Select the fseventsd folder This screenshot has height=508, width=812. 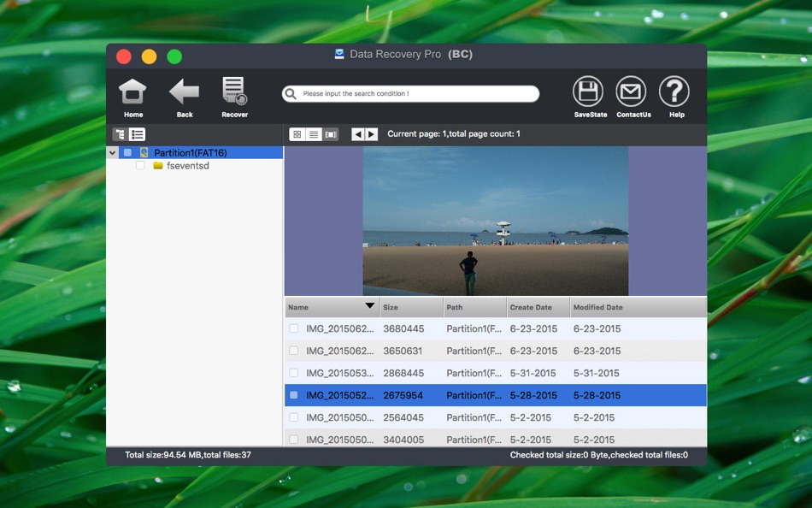(x=187, y=166)
